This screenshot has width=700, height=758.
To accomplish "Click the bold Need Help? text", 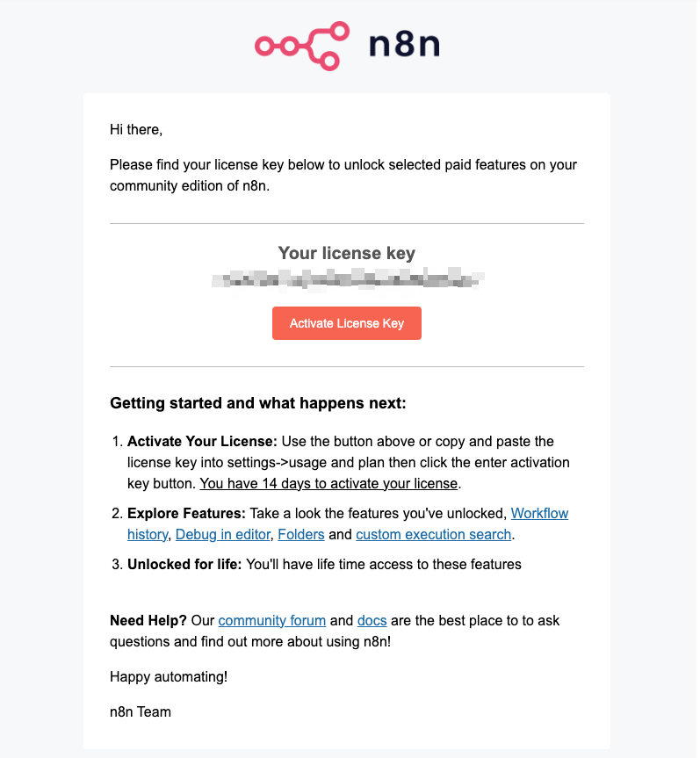I will [148, 620].
